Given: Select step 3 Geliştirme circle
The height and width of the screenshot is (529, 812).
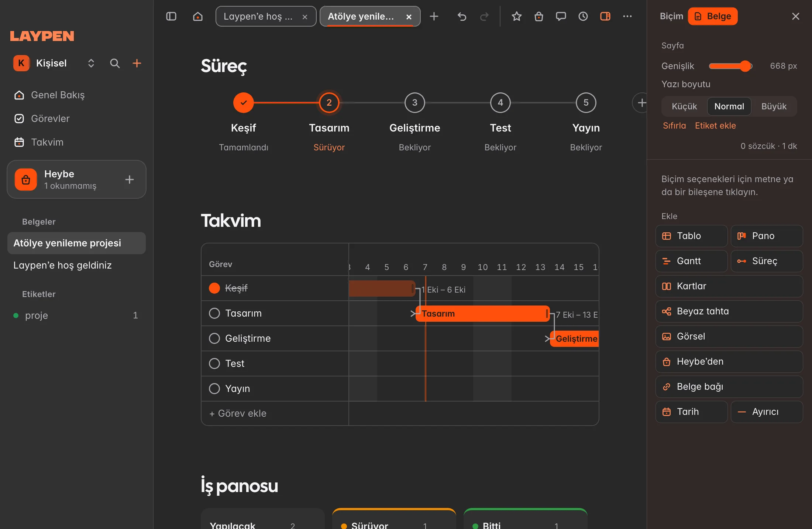Looking at the screenshot, I should [415, 103].
